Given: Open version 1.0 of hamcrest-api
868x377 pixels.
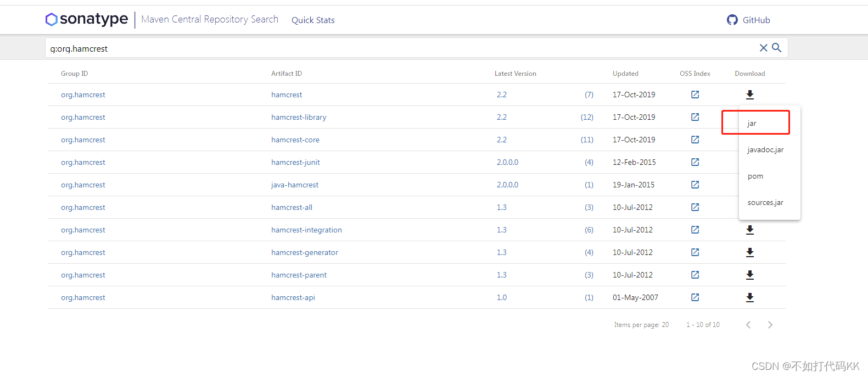Looking at the screenshot, I should coord(502,297).
